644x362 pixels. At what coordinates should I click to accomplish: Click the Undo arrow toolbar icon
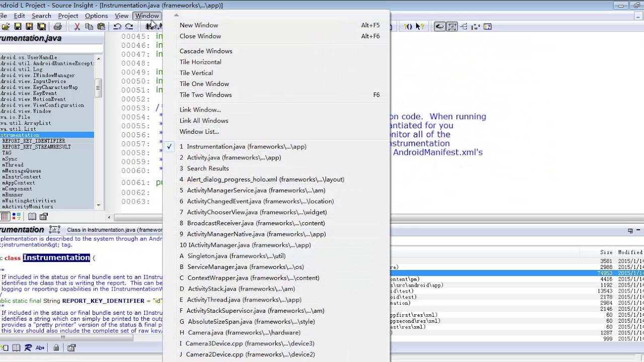click(x=117, y=27)
